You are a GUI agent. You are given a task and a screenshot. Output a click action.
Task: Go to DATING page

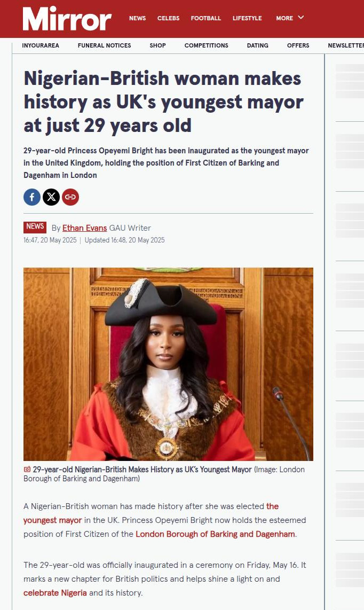[x=257, y=45]
